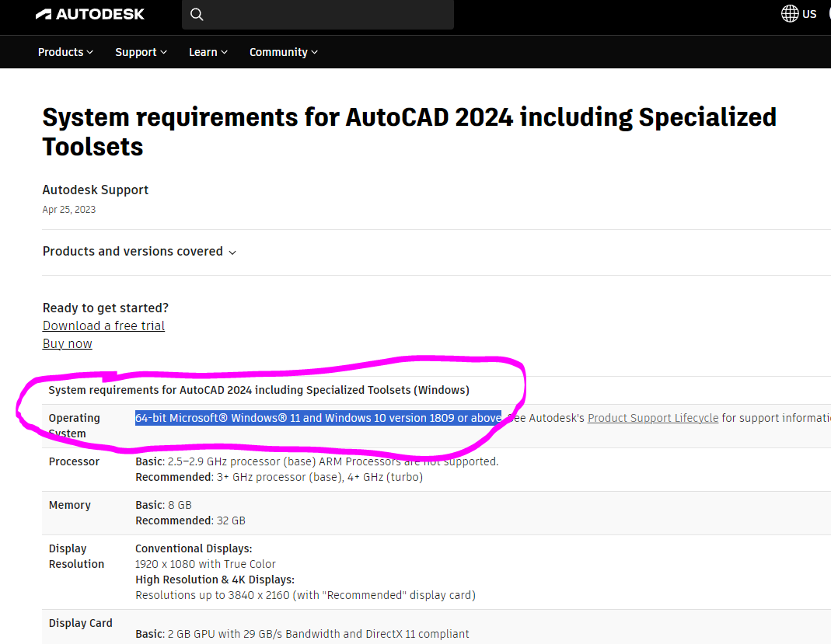Select the US locale label

coord(811,13)
